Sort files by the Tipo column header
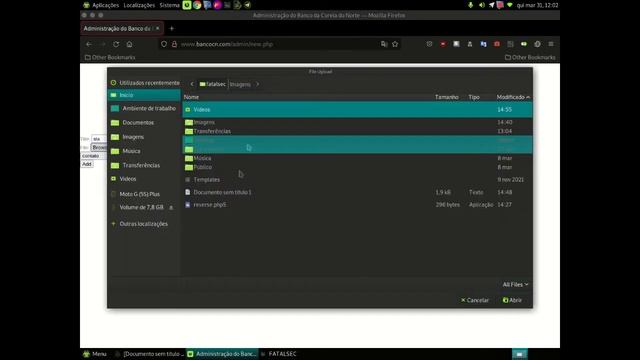This screenshot has width=640, height=360. coord(474,97)
